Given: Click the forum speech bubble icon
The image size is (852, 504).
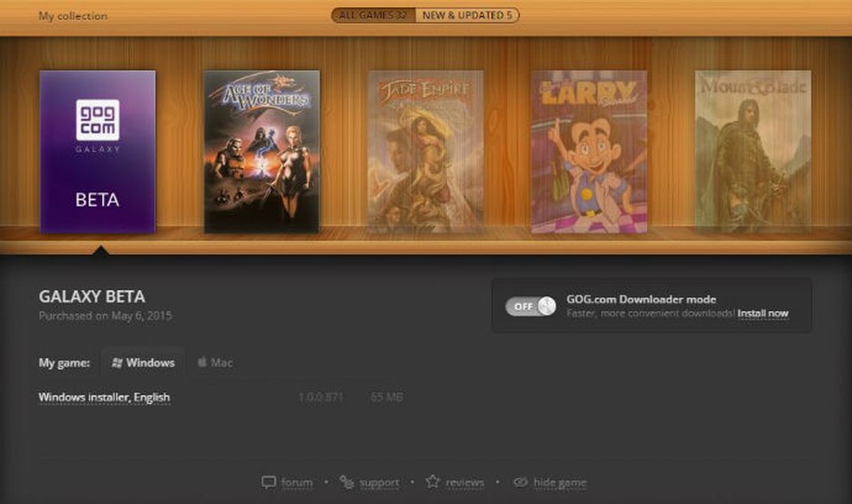Looking at the screenshot, I should click(268, 482).
